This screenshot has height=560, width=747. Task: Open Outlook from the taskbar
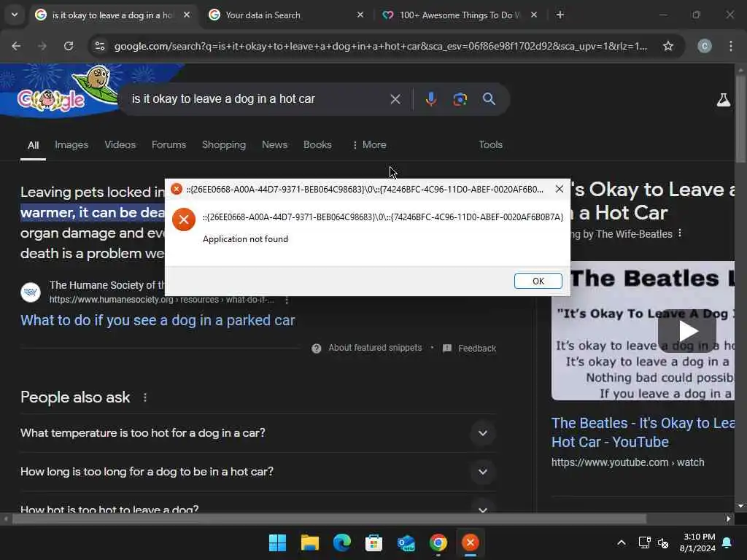[406, 542]
